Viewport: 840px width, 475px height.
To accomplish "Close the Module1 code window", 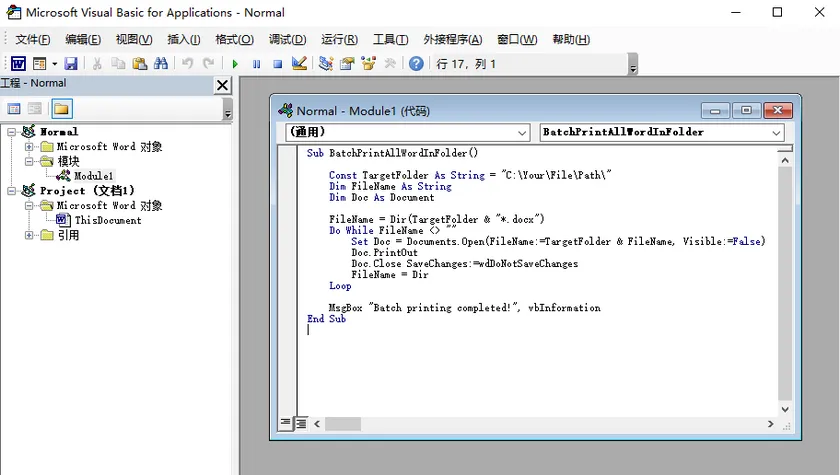I will click(x=778, y=110).
